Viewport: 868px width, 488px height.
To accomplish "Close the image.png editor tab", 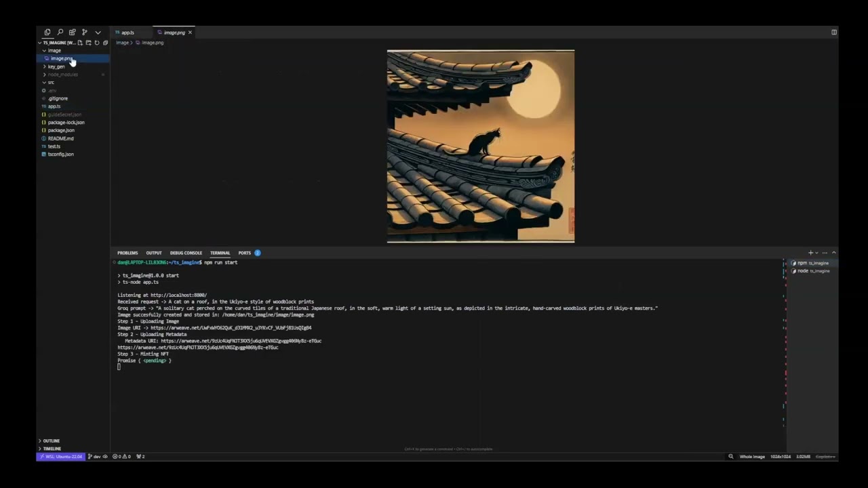I will pos(190,33).
